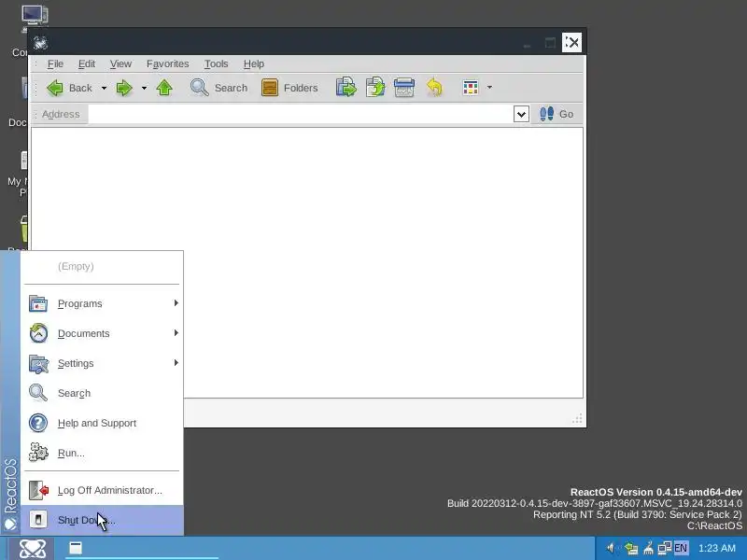747x560 pixels.
Task: Click the Search toolbar button
Action: (218, 88)
